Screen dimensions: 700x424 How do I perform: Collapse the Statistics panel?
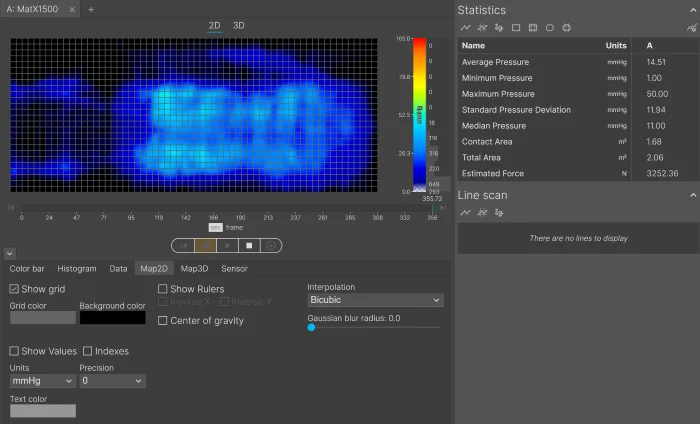click(693, 10)
